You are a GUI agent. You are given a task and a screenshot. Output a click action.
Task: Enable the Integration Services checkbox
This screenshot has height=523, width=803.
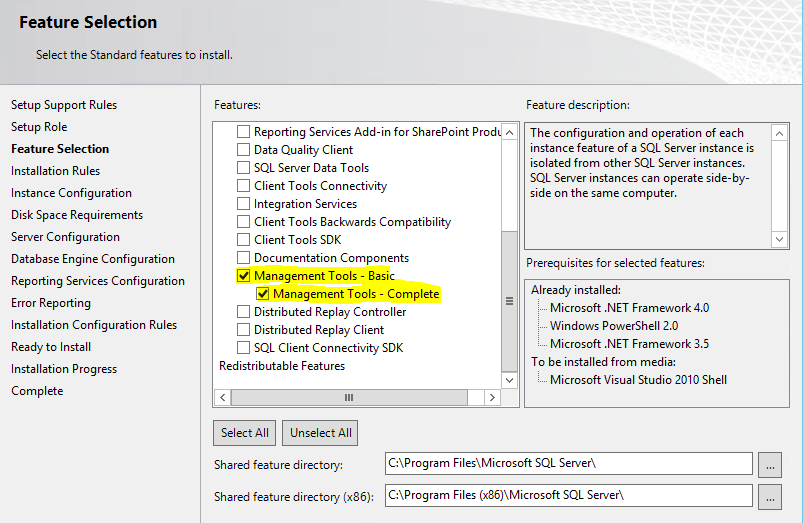tap(243, 203)
